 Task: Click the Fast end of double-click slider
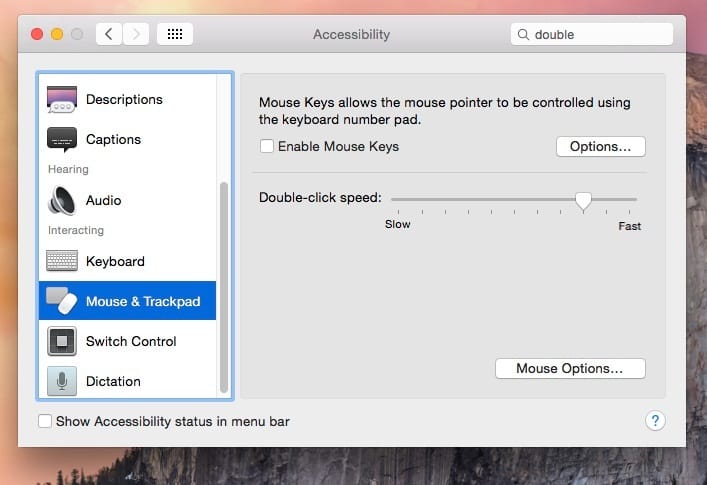tap(629, 226)
